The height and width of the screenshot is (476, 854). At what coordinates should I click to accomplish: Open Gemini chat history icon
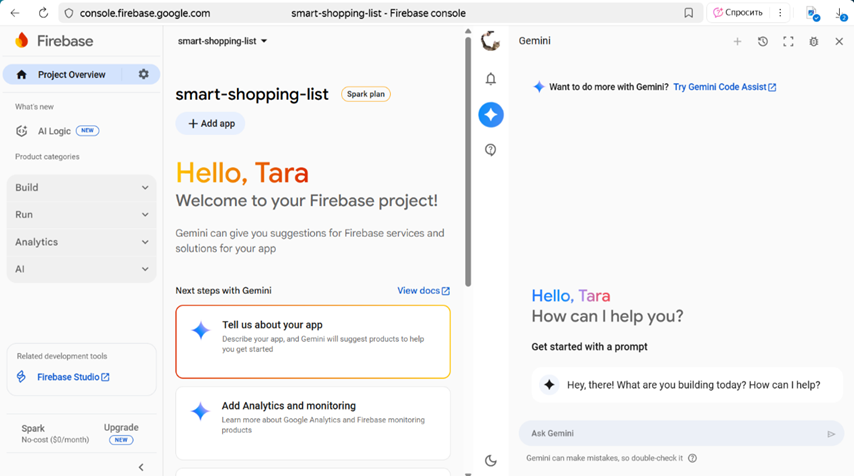(762, 41)
